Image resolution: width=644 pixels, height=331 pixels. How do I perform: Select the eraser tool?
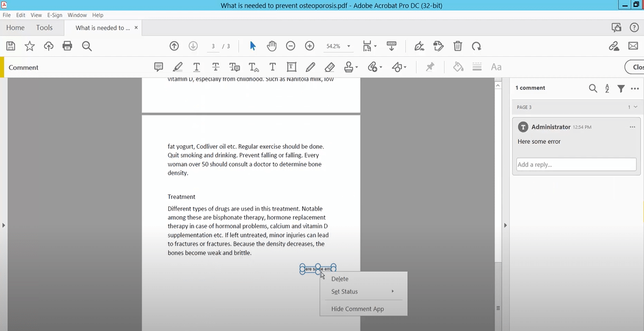[x=329, y=67]
